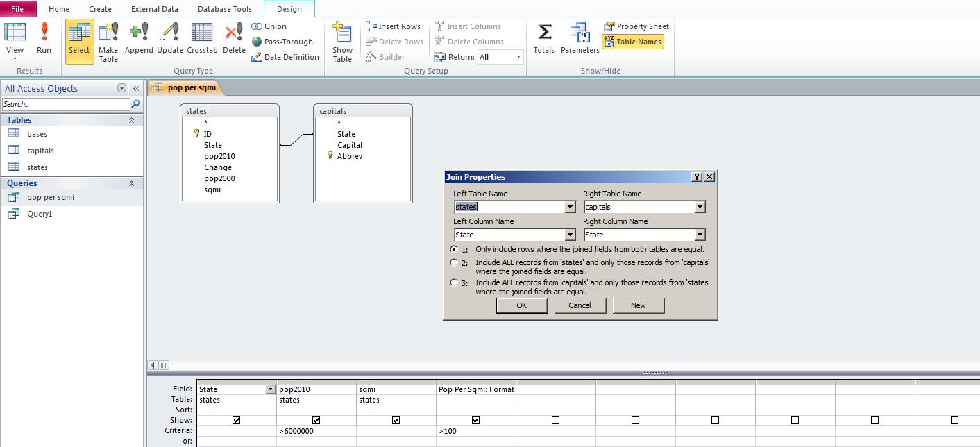Collapse the navigation pane with shutter button

[136, 88]
